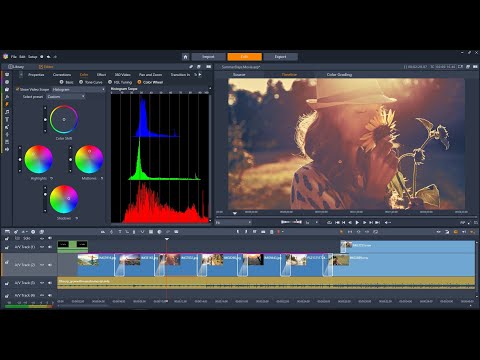Select the HSL Tuning radio button
Viewport: 480px width, 360px height.
pos(110,82)
